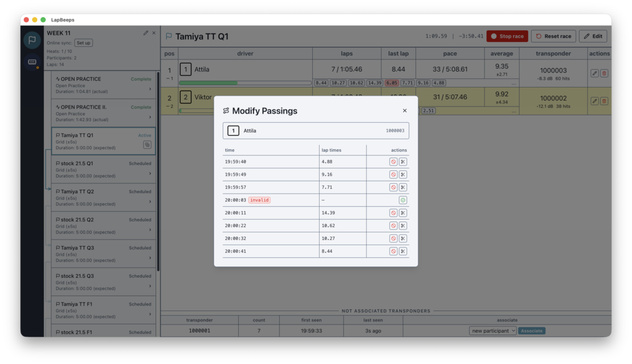Click the online sync Set up button
The height and width of the screenshot is (364, 632).
click(x=83, y=43)
